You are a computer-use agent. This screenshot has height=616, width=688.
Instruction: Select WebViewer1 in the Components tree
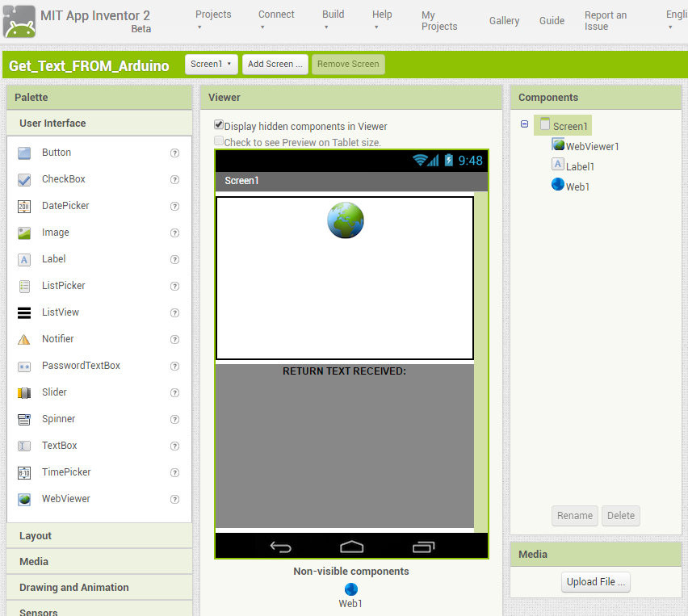(x=585, y=145)
